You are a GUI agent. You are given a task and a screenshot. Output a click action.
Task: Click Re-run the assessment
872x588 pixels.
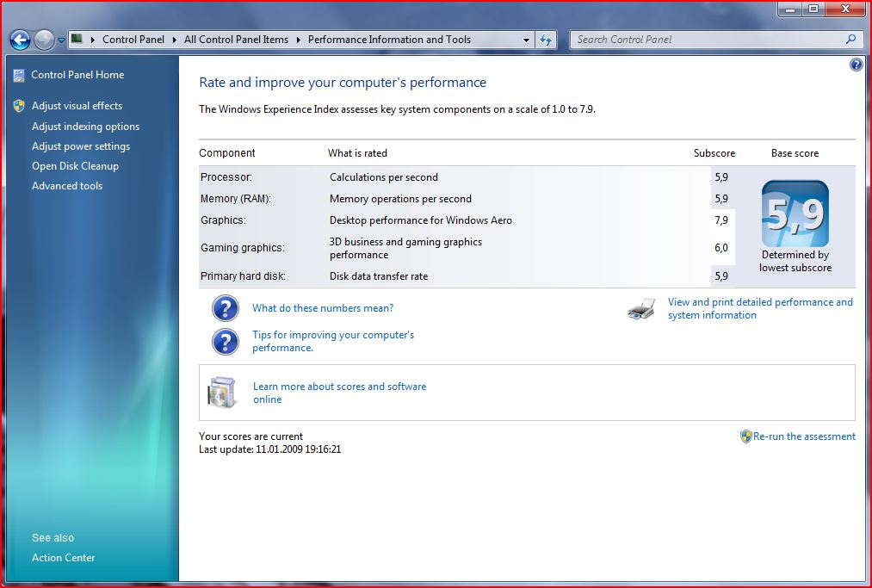pyautogui.click(x=804, y=436)
